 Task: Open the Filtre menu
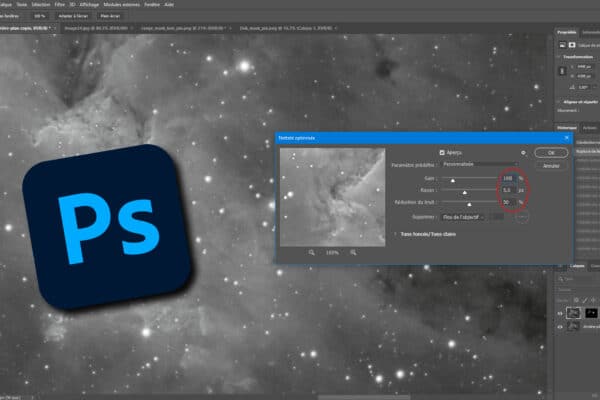pyautogui.click(x=59, y=5)
